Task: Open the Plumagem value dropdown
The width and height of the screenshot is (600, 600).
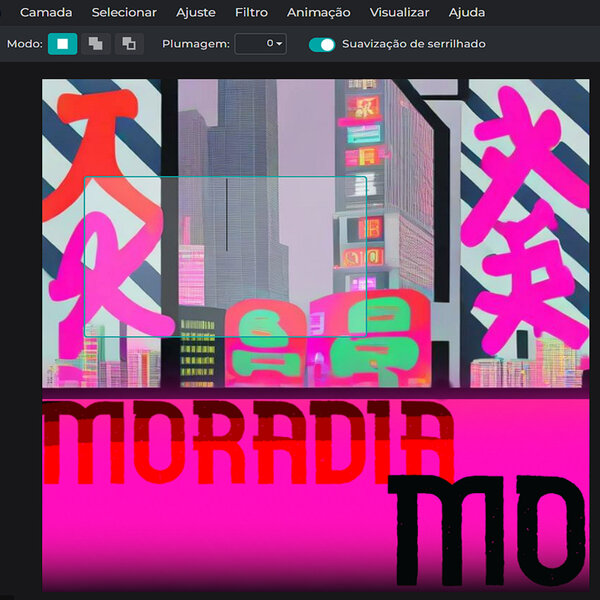Action: (x=261, y=44)
